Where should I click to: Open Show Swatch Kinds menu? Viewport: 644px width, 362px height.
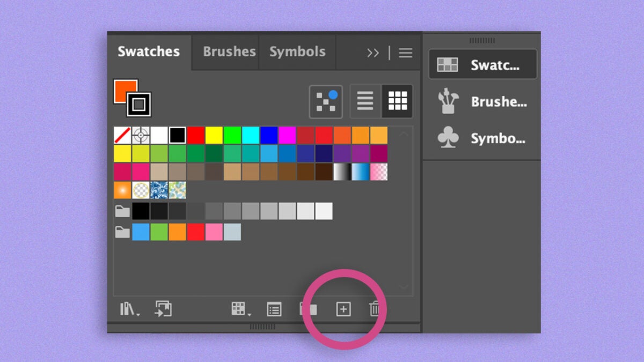coord(239,309)
